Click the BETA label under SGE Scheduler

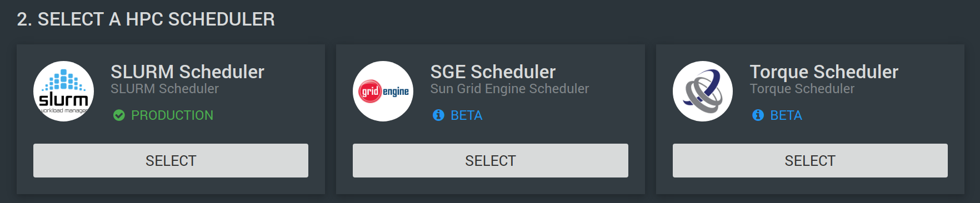[x=467, y=115]
